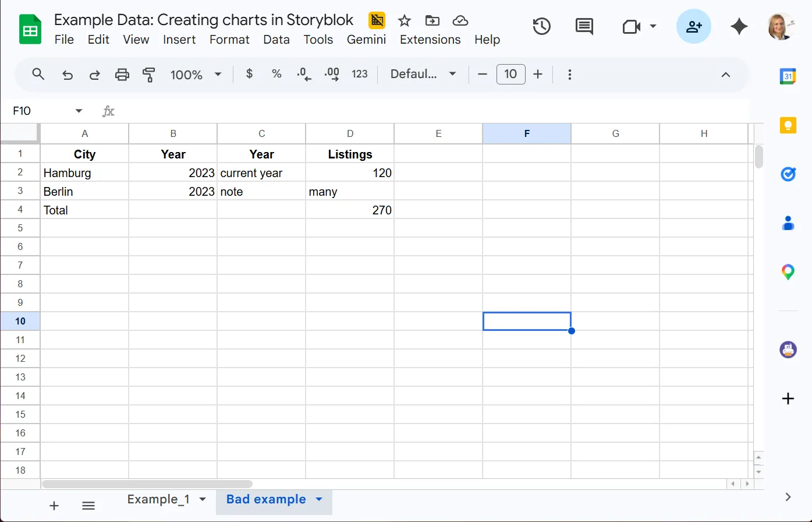Collapse the toolbar with chevron
812x522 pixels.
pyautogui.click(x=726, y=75)
